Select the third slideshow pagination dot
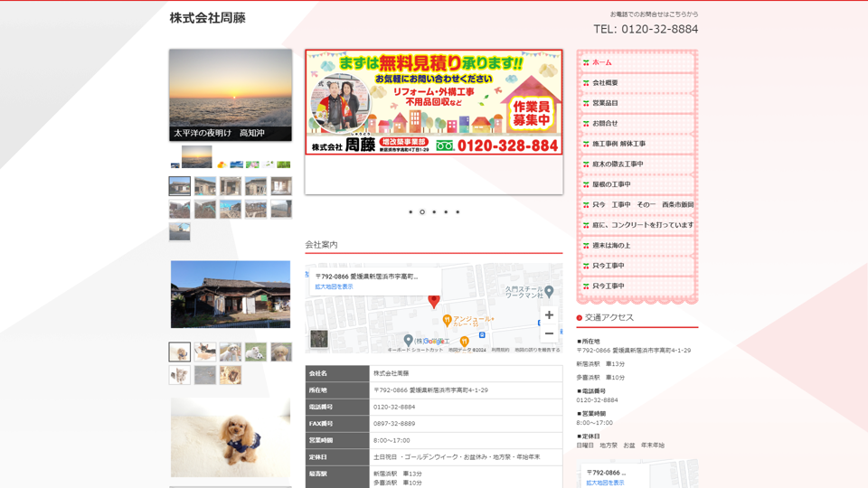This screenshot has width=868, height=488. pyautogui.click(x=434, y=212)
